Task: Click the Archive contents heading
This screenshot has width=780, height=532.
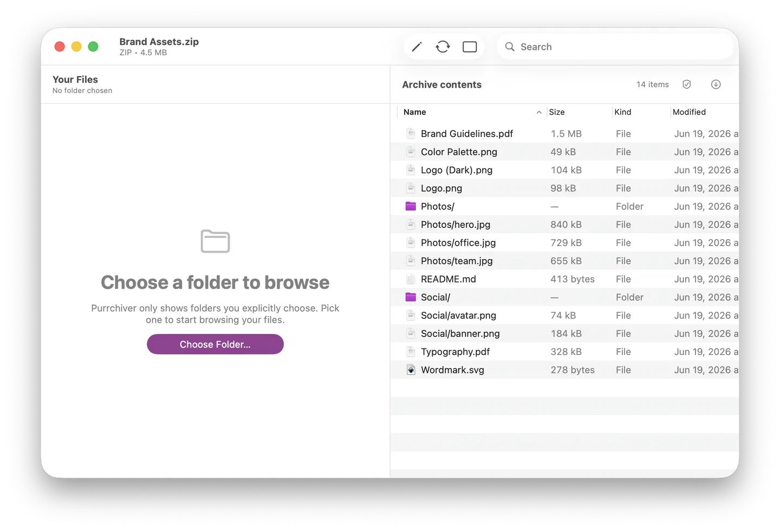Action: pyautogui.click(x=441, y=84)
